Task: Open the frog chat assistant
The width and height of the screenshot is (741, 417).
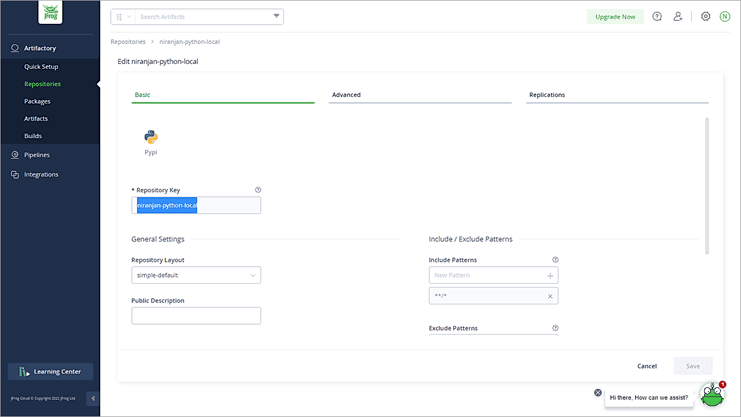Action: pyautogui.click(x=712, y=396)
